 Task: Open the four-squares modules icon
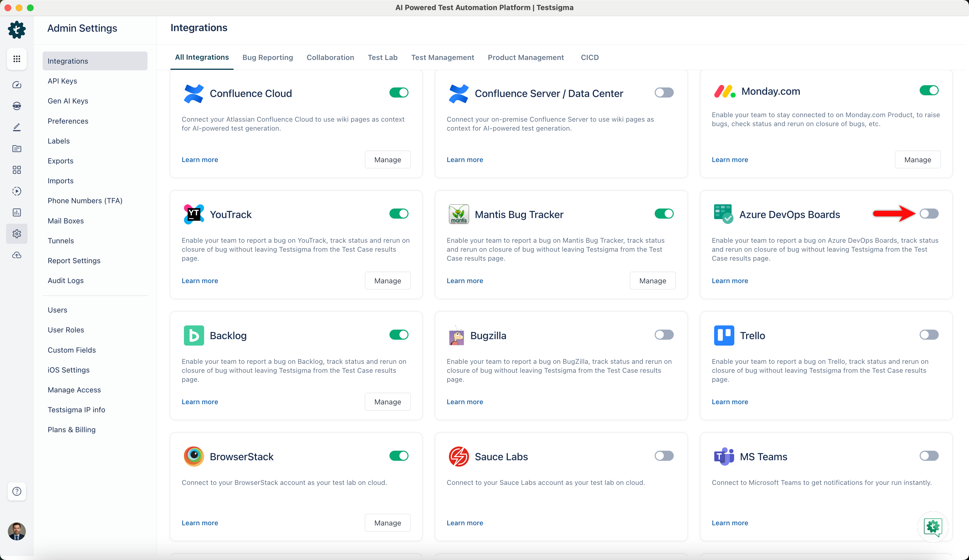(x=17, y=170)
